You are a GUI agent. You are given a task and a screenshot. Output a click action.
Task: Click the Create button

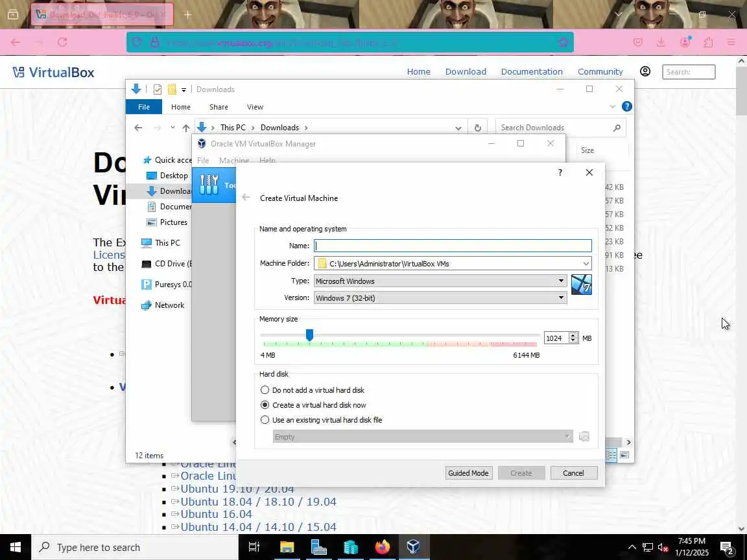coord(521,473)
